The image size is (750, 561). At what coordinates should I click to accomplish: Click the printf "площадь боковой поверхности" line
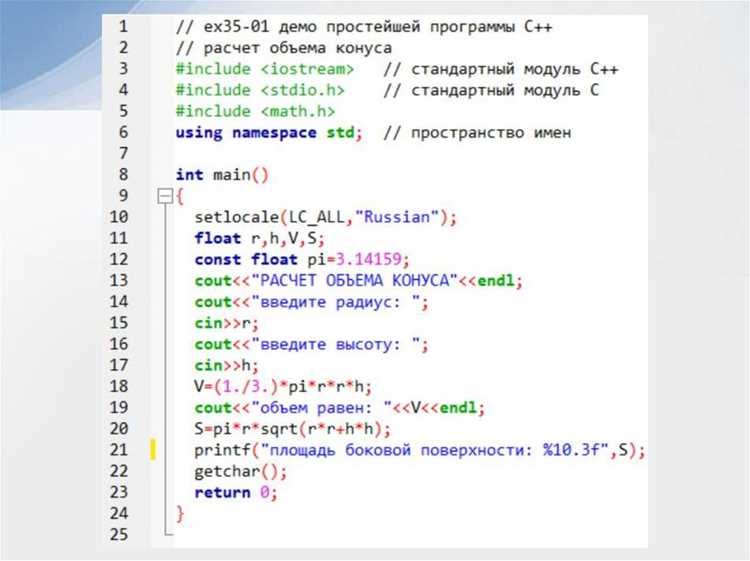point(419,450)
